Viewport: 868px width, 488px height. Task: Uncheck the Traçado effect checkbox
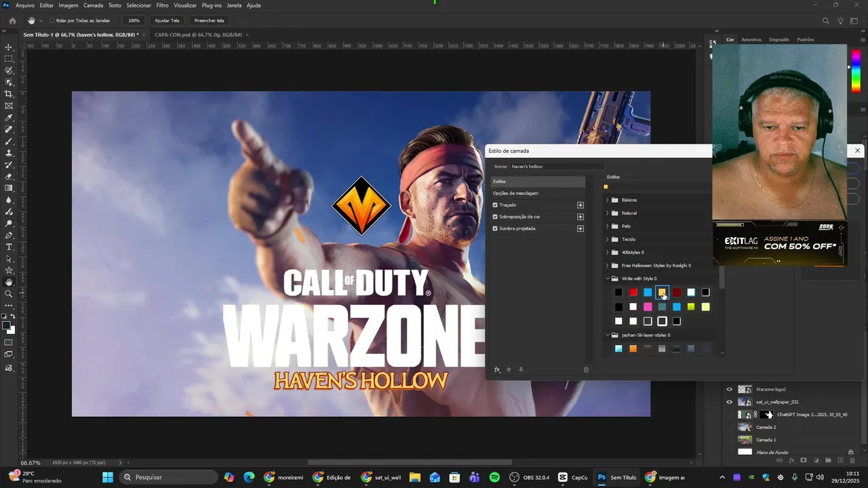point(496,205)
